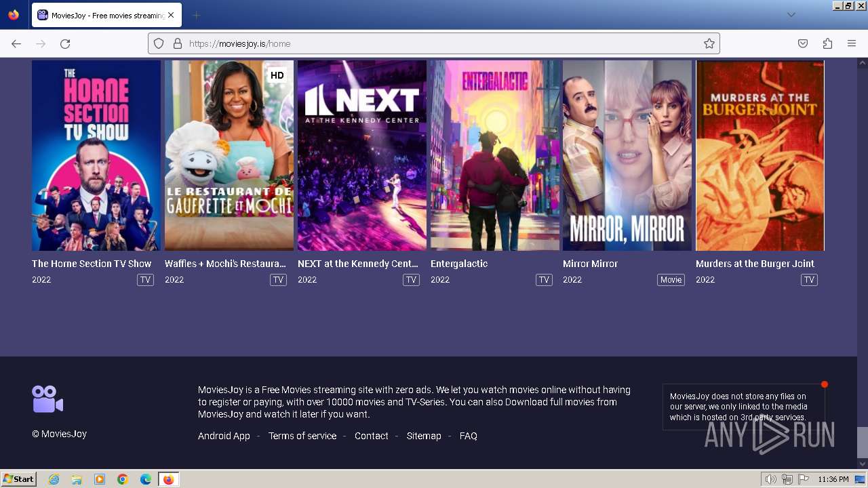View site security padlock info
Viewport: 868px width, 488px height.
(178, 43)
